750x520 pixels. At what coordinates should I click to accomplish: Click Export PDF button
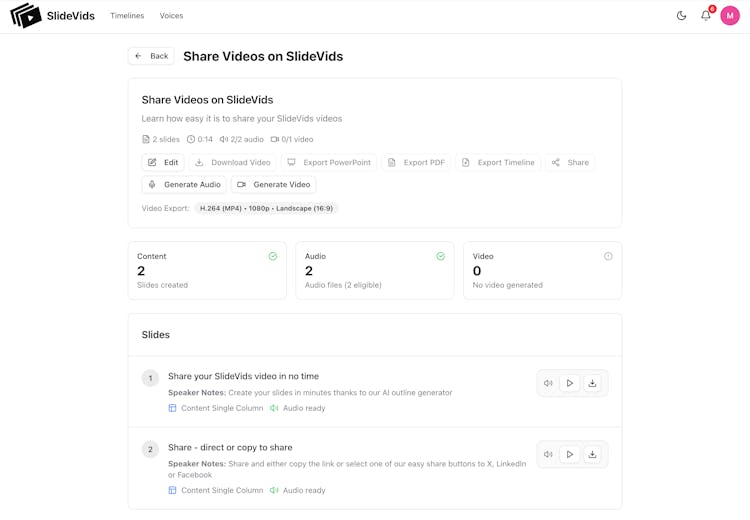tap(416, 162)
